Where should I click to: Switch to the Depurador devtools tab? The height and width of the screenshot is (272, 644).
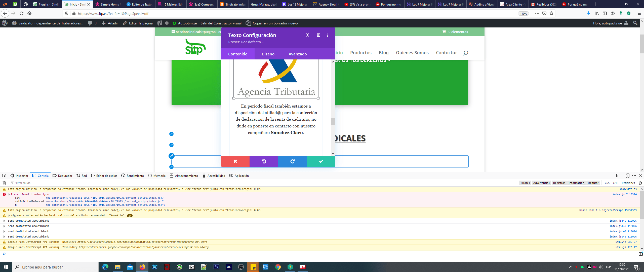tap(62, 176)
